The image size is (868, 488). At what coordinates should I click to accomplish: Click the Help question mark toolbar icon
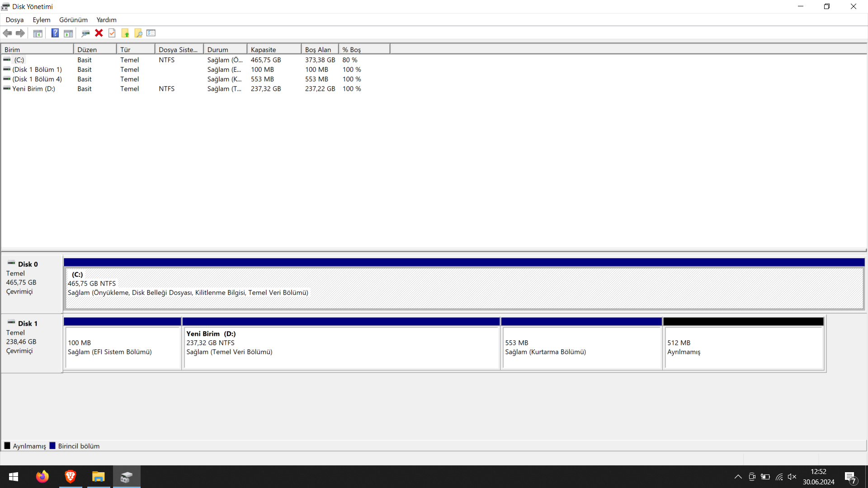[x=55, y=33]
